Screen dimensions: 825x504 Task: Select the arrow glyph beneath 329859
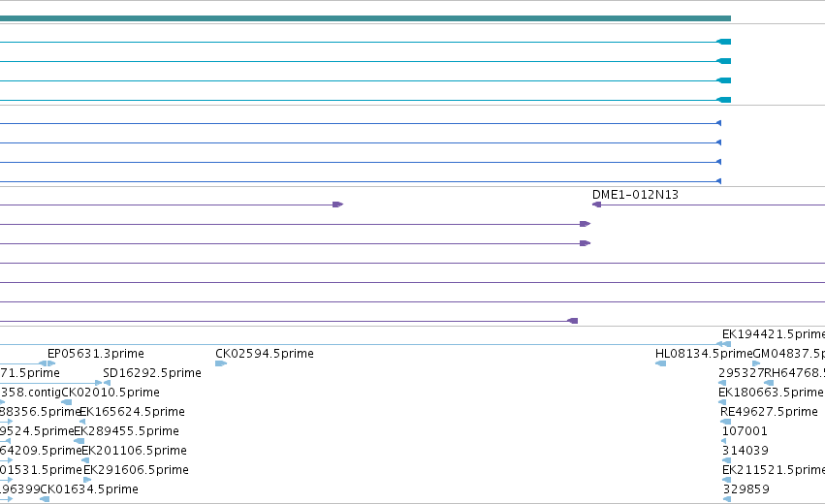pos(727,499)
